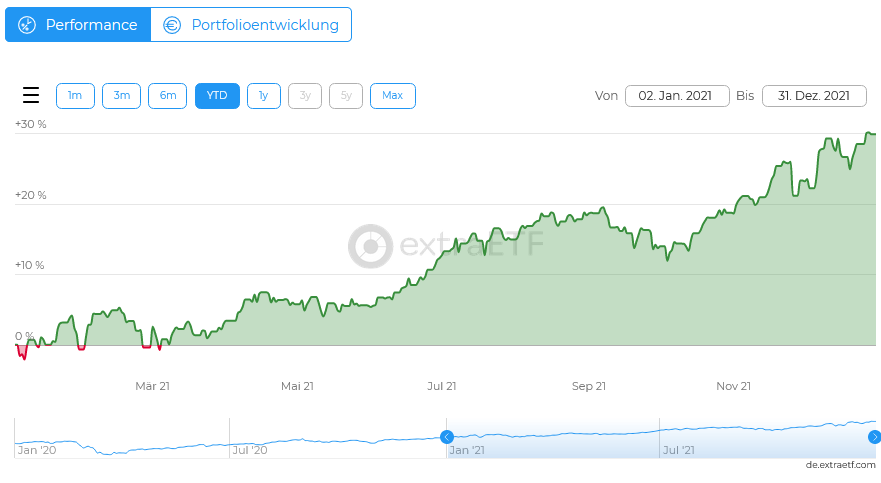This screenshot has height=483, width=881.
Task: Select the 3m time range
Action: pyautogui.click(x=121, y=96)
